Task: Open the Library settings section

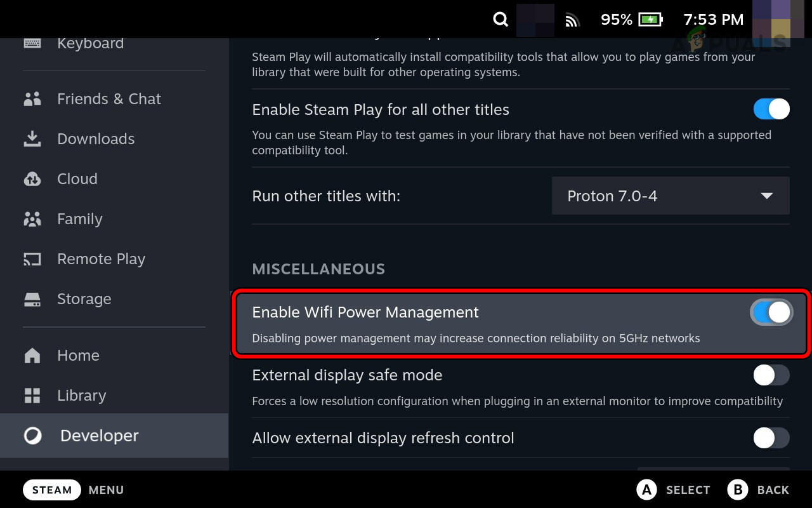Action: pyautogui.click(x=32, y=395)
